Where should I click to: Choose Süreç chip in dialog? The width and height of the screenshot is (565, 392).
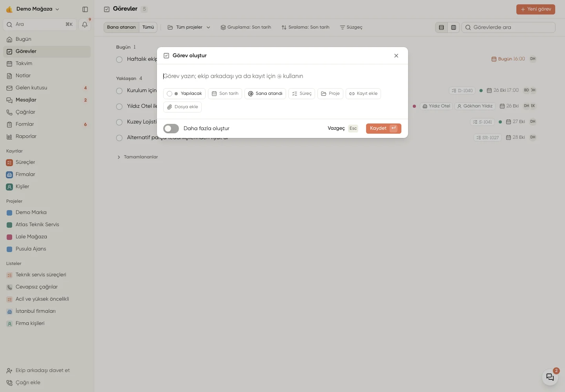(x=302, y=94)
